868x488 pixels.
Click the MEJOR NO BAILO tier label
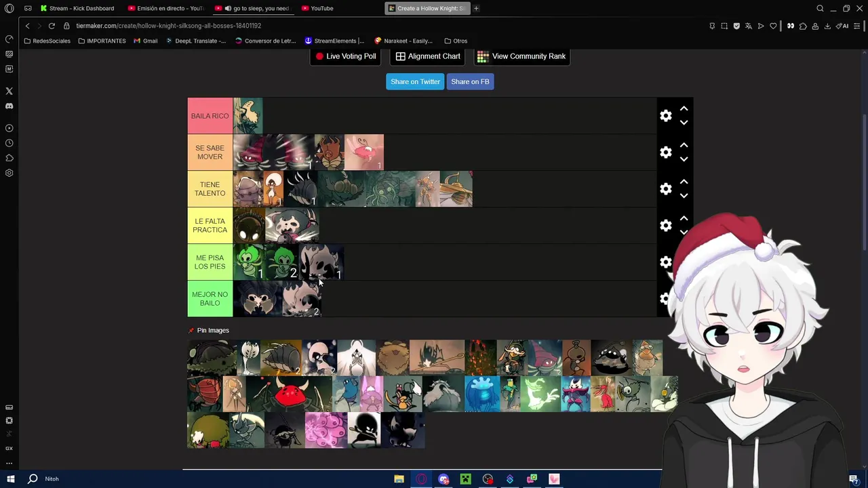click(x=210, y=299)
